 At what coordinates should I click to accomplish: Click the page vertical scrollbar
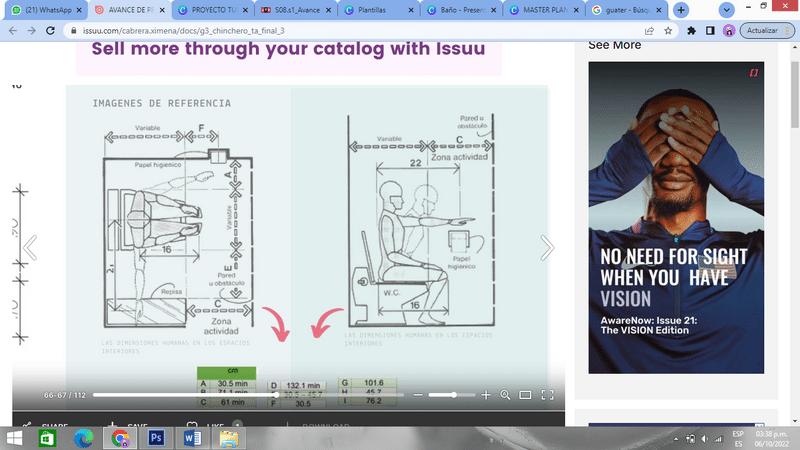pyautogui.click(x=794, y=95)
